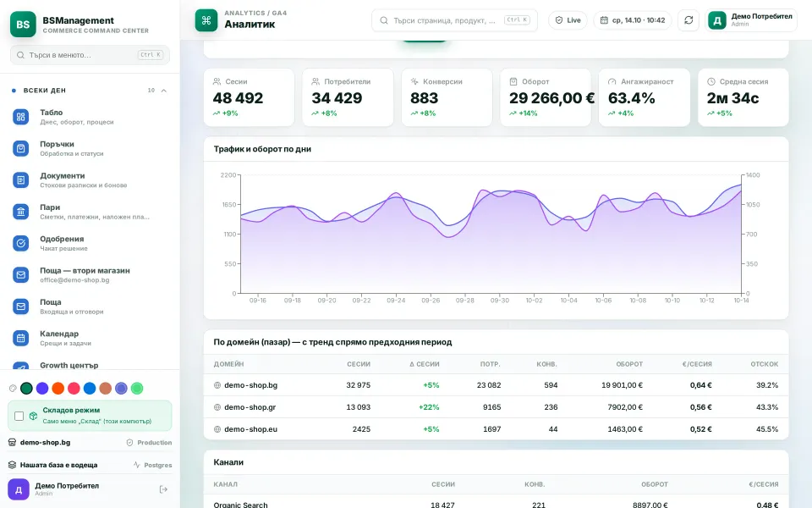Go to Календар menu item

click(x=91, y=338)
